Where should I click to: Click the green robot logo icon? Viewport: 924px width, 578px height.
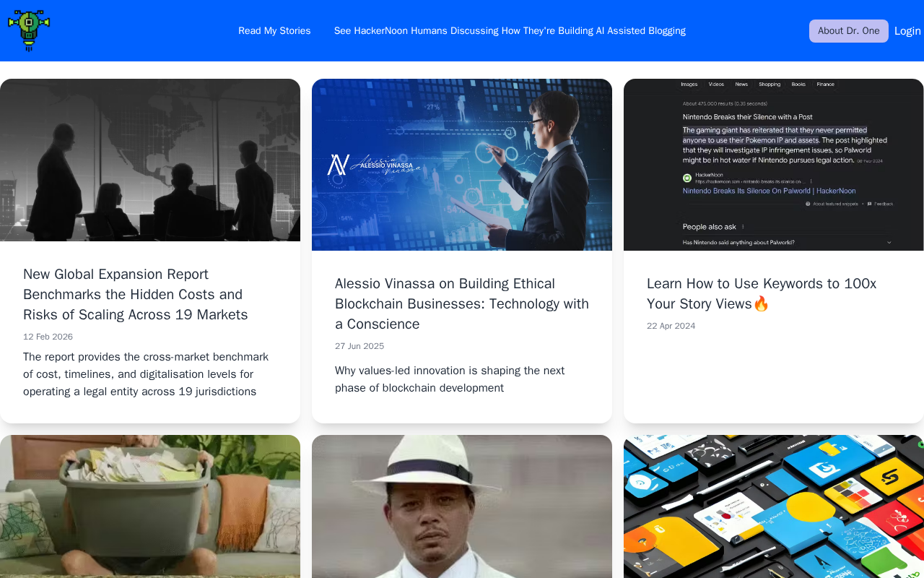29,30
